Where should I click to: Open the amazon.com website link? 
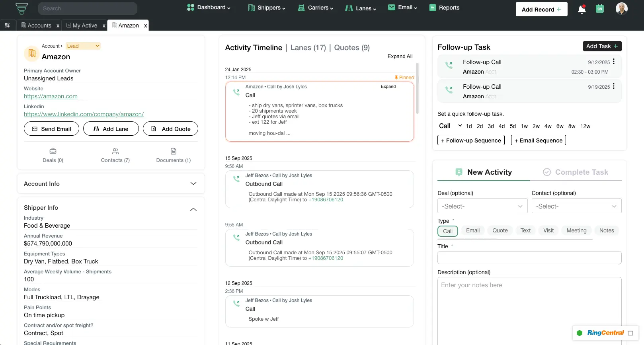(51, 96)
